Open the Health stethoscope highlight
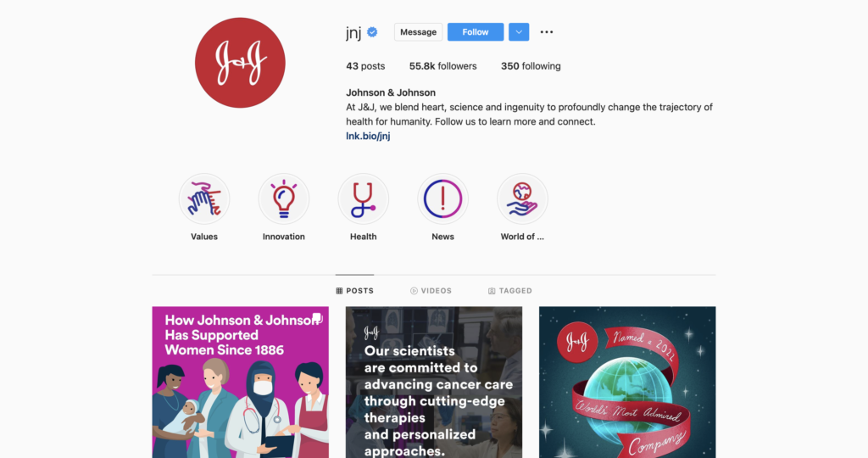The height and width of the screenshot is (458, 868). pos(363,198)
